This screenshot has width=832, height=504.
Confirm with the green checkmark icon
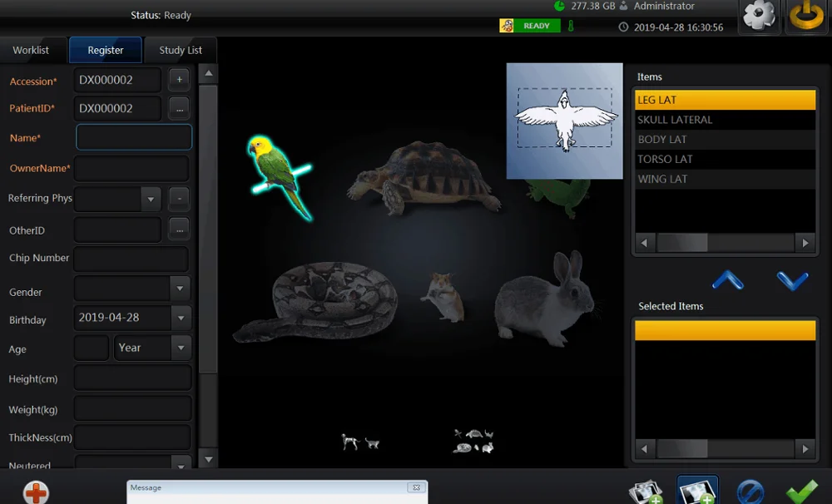801,491
